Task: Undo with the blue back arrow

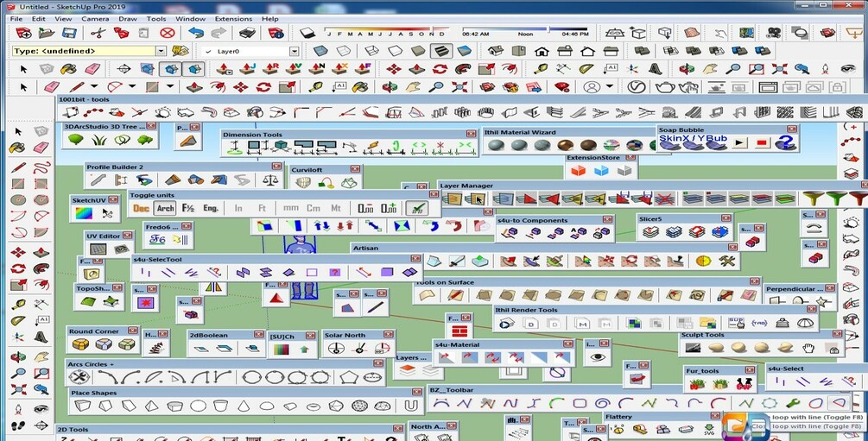Action: click(195, 33)
